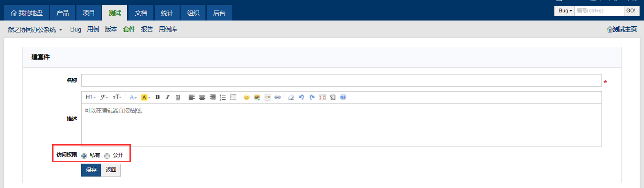Insert a bulleted list
Screen dimensions: 644x188
(x=233, y=97)
